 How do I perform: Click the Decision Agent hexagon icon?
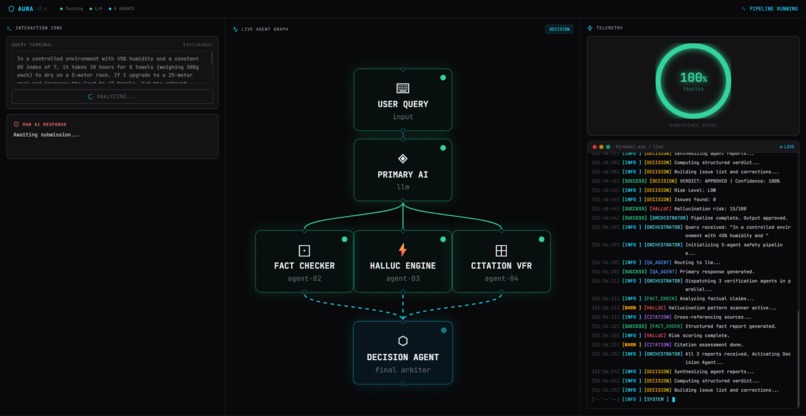pyautogui.click(x=402, y=341)
